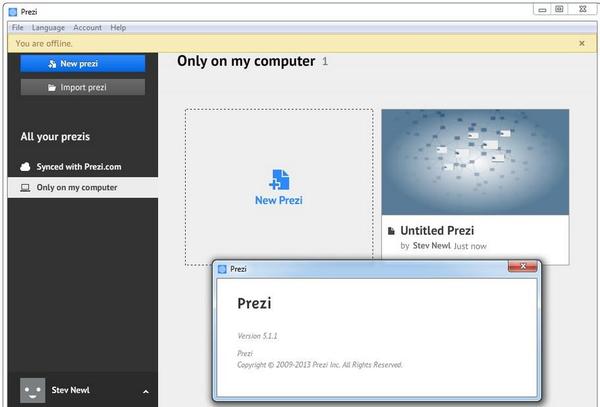Screen dimensions: 600x407
Task: Click the file icon beside Untitled Prezi
Action: pyautogui.click(x=391, y=231)
